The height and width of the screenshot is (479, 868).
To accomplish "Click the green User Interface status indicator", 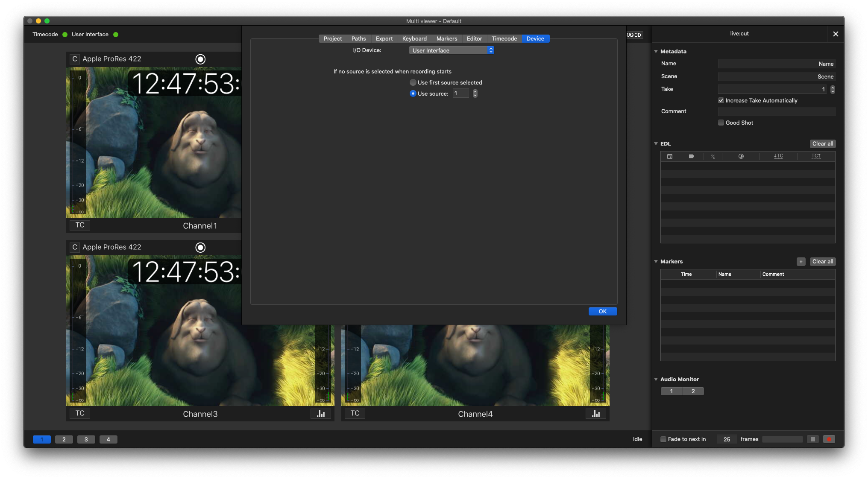I will coord(116,35).
